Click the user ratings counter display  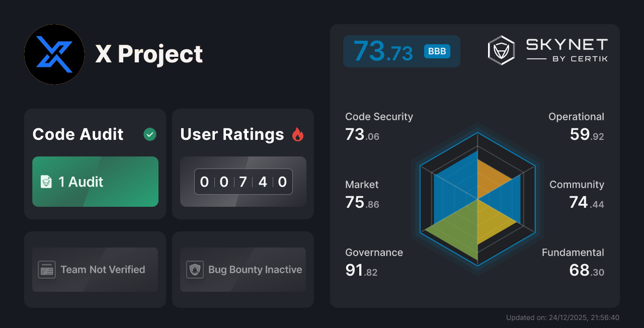(x=243, y=182)
